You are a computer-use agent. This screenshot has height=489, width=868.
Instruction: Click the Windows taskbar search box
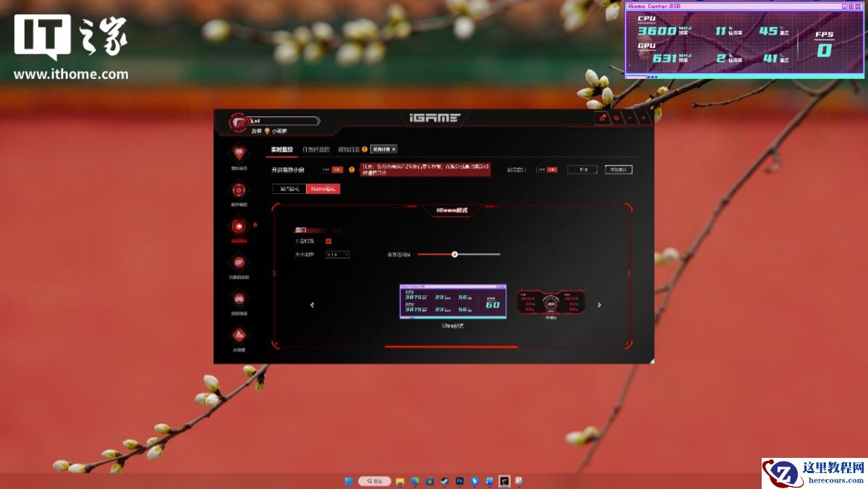coord(375,481)
